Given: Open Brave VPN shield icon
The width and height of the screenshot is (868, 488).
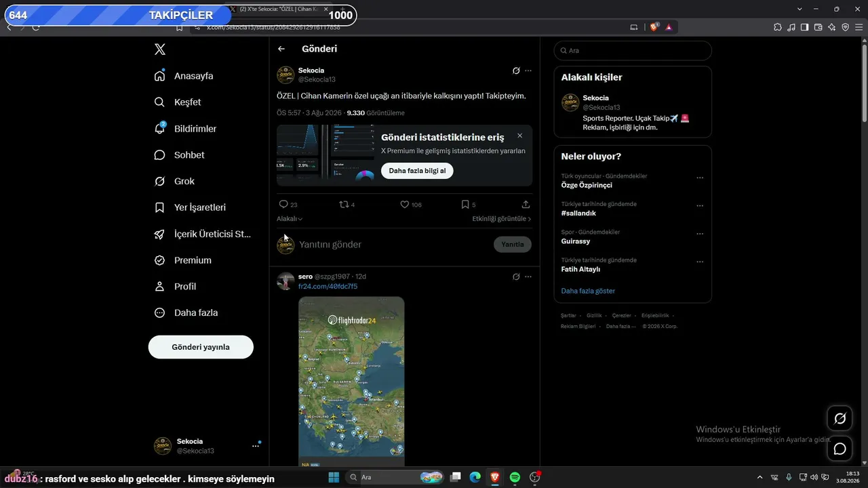Looking at the screenshot, I should 846,27.
